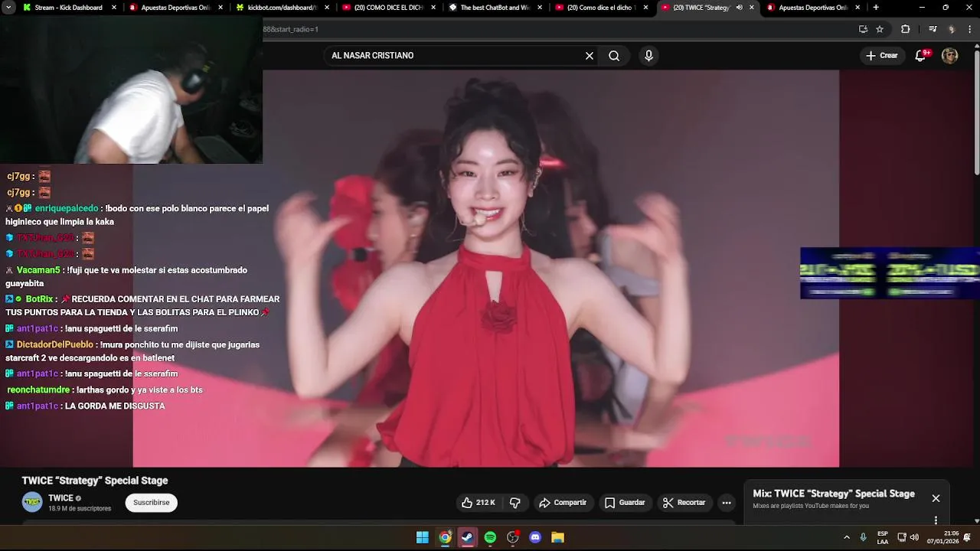Click the video player area
The width and height of the screenshot is (980, 551).
point(485,268)
